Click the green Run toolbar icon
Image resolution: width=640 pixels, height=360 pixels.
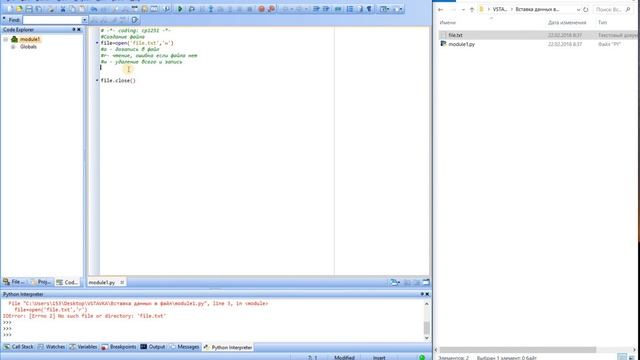tap(180, 9)
